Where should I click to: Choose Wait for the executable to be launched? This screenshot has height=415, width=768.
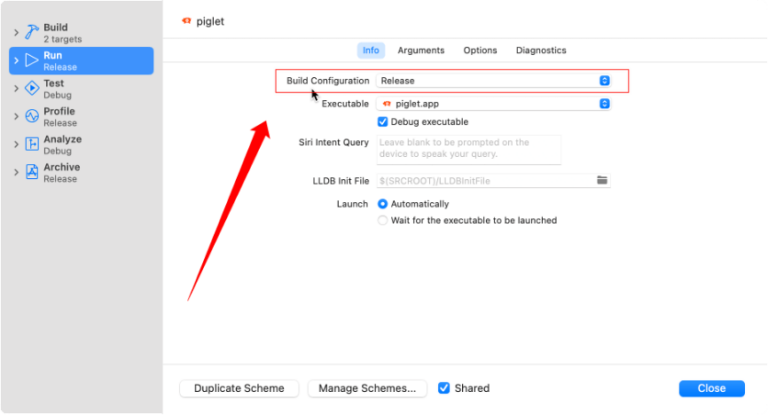coord(383,220)
